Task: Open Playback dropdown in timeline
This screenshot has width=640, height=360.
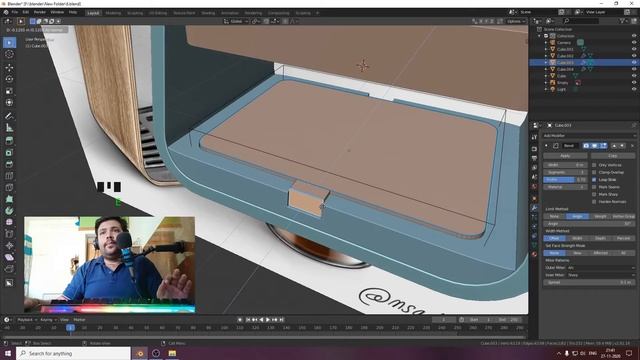Action: 27,320
